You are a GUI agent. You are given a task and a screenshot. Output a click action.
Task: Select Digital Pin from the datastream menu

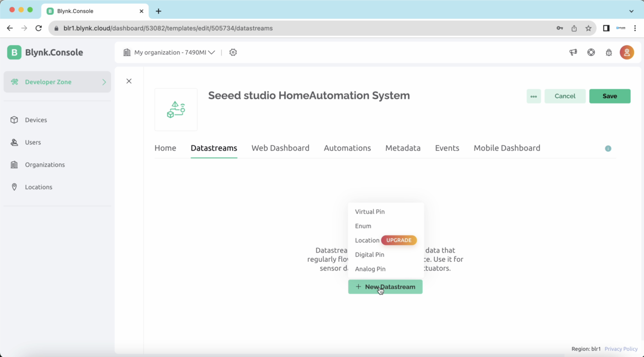pyautogui.click(x=369, y=254)
